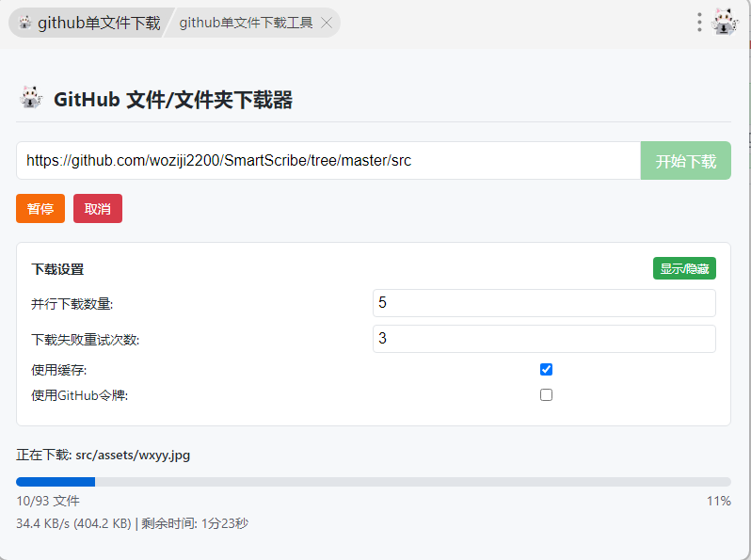Click the 下载失败重试次数 input box
751x560 pixels.
coord(544,339)
